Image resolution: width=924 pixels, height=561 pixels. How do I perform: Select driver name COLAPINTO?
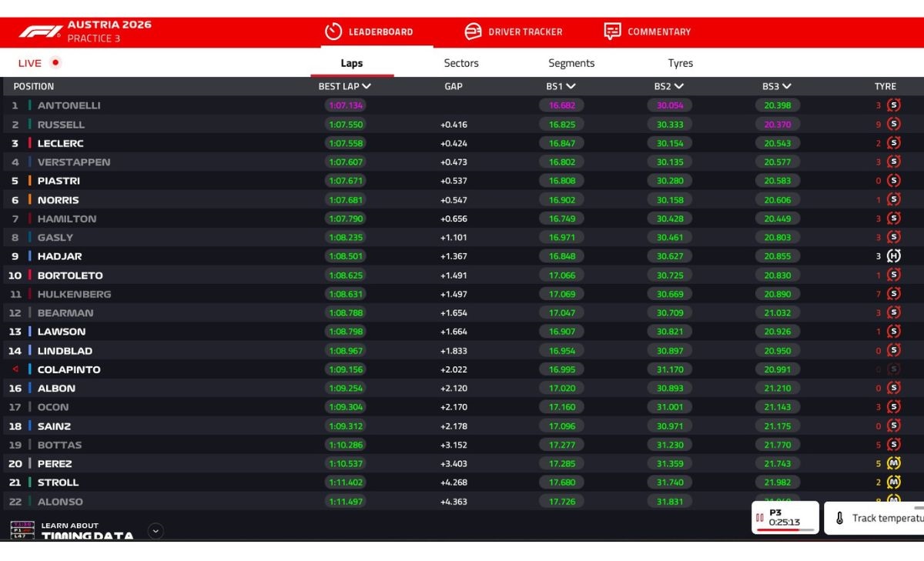(x=69, y=369)
